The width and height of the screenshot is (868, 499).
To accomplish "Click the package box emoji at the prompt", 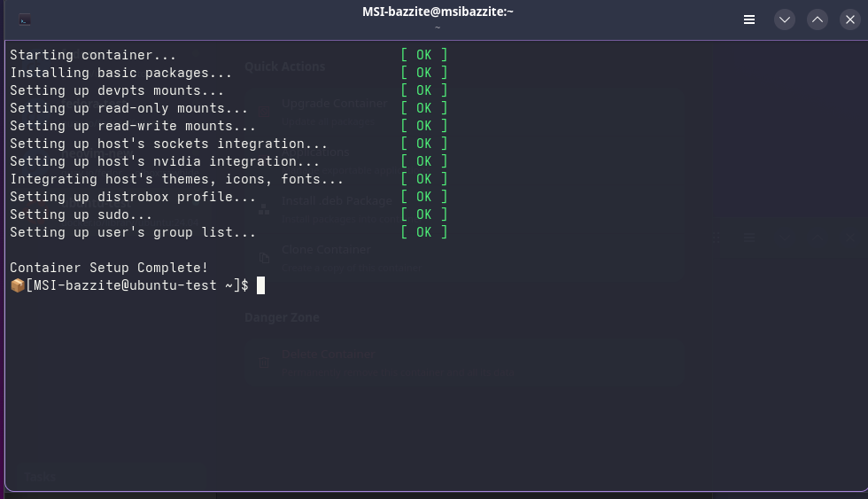I will point(17,285).
